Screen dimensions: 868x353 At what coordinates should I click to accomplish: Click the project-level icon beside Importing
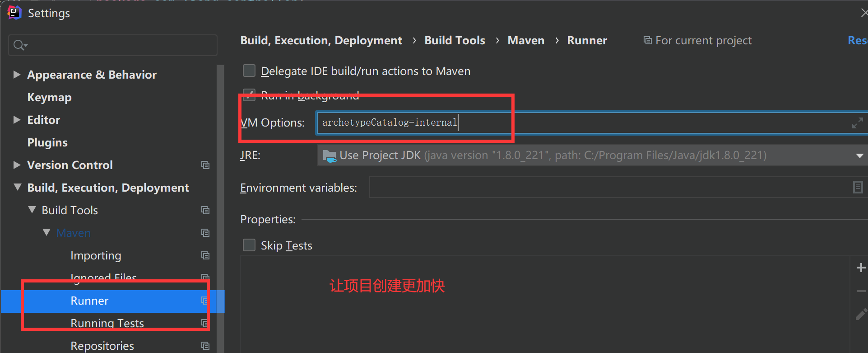coord(205,255)
